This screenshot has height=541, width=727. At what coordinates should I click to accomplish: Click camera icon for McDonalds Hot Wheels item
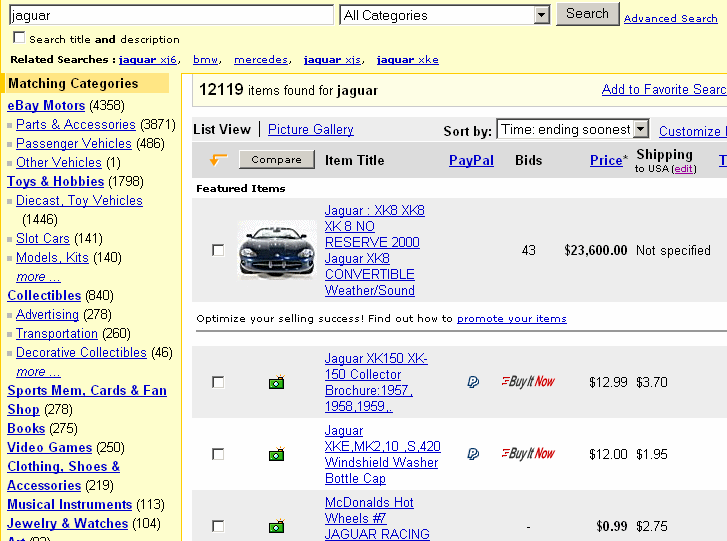(x=276, y=526)
